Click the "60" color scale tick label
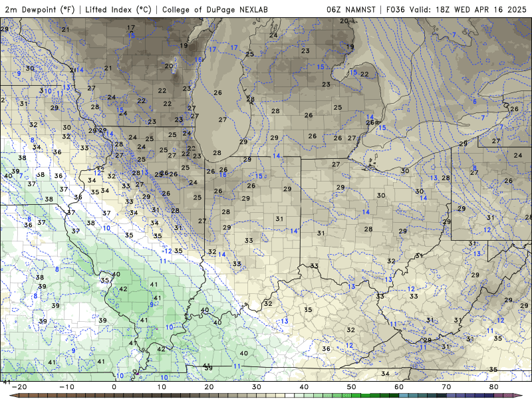This screenshot has width=532, height=399. click(x=399, y=387)
